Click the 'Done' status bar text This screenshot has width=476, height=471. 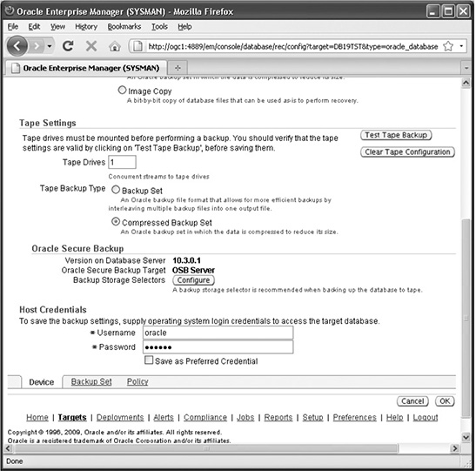click(15, 461)
